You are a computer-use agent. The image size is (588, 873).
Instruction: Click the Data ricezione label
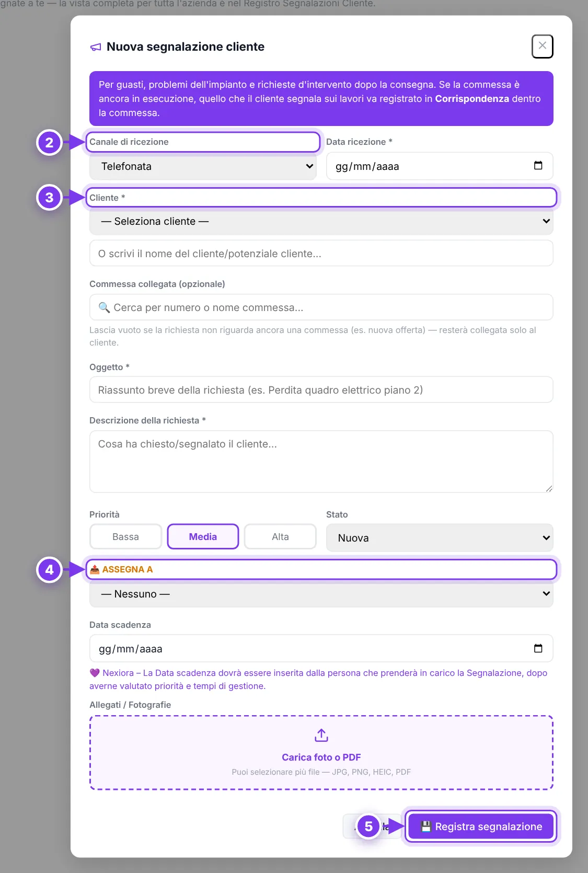[359, 142]
